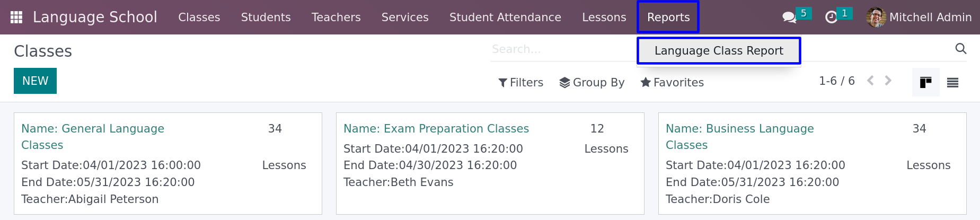Viewport: 980px width, 220px height.
Task: Go to previous page arrow
Action: pos(870,81)
